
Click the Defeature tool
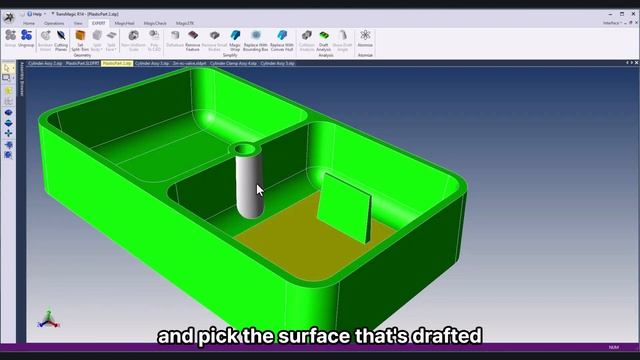pos(175,39)
